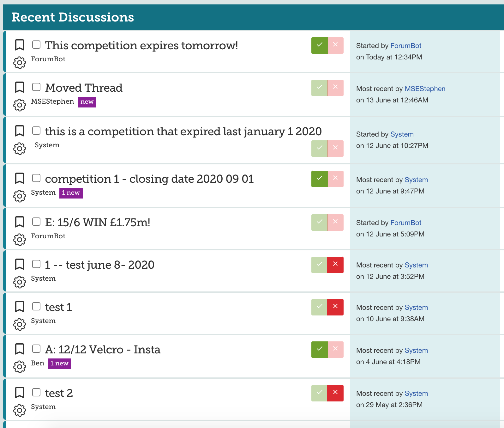Bookmark the 'test 2' discussion

click(x=20, y=393)
